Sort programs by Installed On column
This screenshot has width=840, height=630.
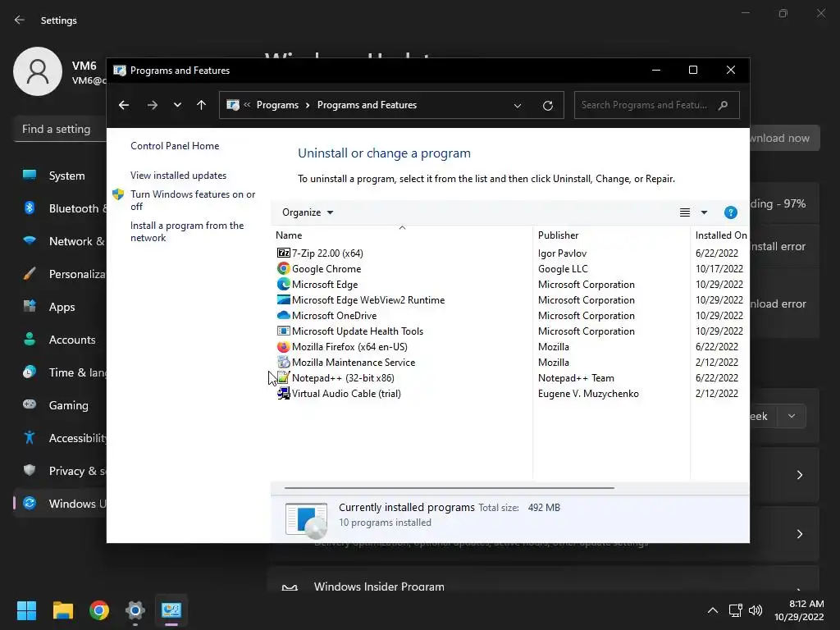[720, 235]
